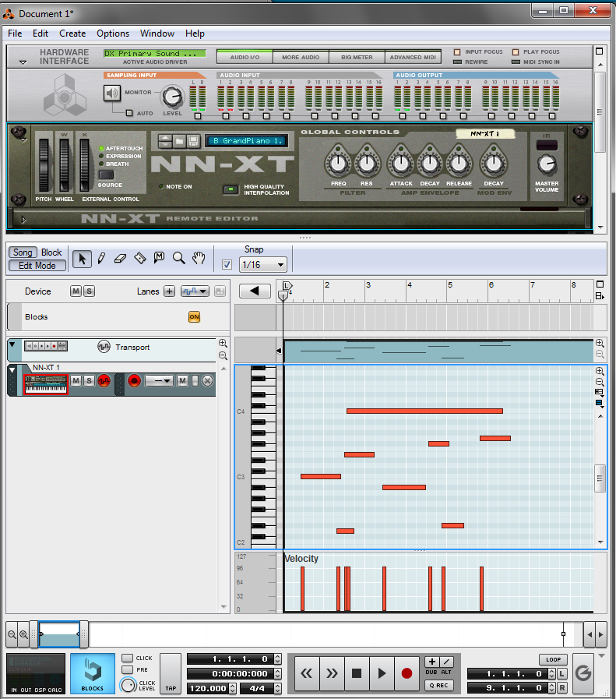
Task: Click the NN-XT 1 device thumbnail in track list
Action: tap(46, 384)
